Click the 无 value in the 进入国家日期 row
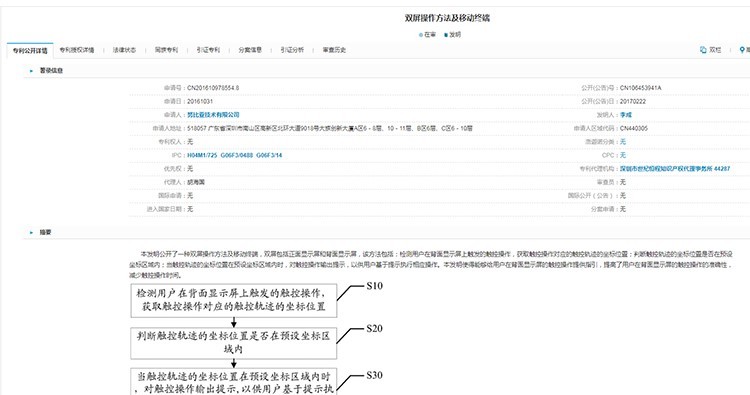The height and width of the screenshot is (395, 750). point(190,209)
